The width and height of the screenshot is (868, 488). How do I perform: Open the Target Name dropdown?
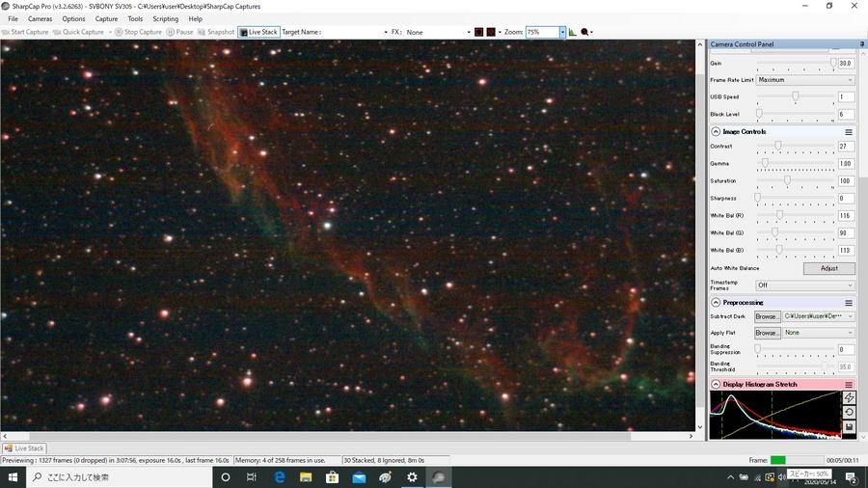[x=386, y=32]
